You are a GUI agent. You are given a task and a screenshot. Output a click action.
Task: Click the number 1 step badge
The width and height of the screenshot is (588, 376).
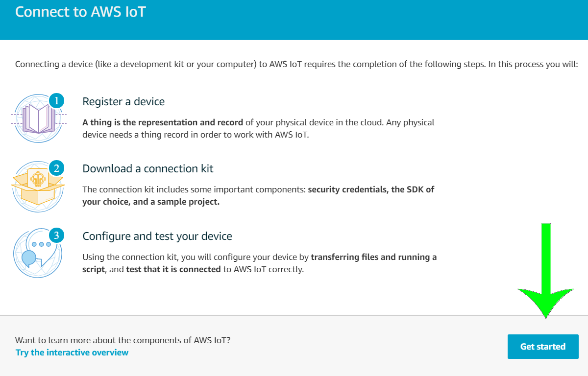(x=56, y=101)
